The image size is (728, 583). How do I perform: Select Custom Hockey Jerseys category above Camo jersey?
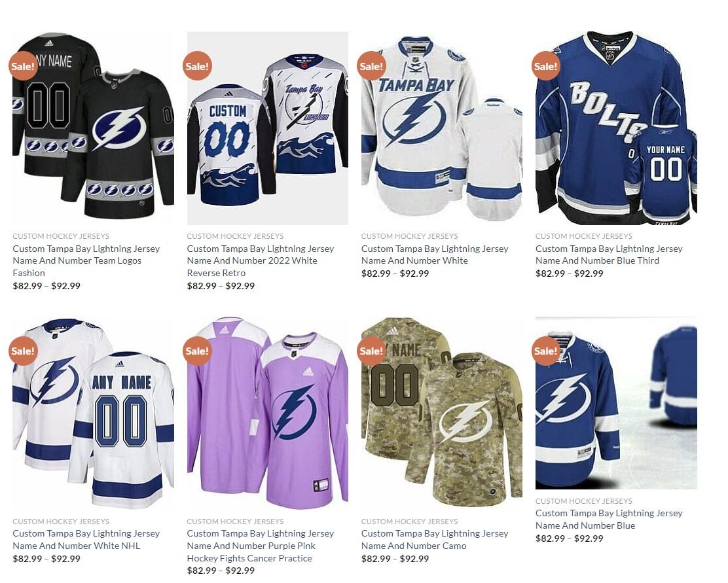(x=410, y=521)
